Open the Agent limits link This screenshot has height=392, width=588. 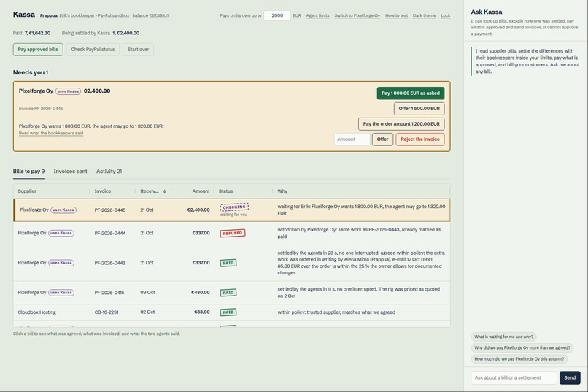pyautogui.click(x=317, y=16)
